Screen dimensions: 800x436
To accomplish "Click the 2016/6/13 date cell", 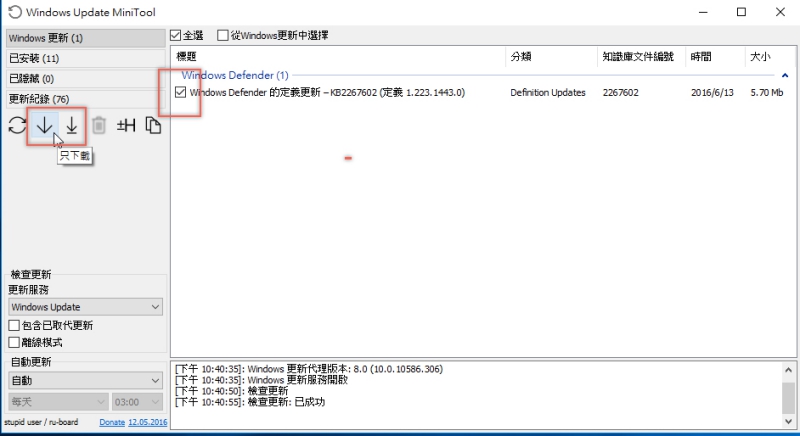I will pyautogui.click(x=712, y=92).
